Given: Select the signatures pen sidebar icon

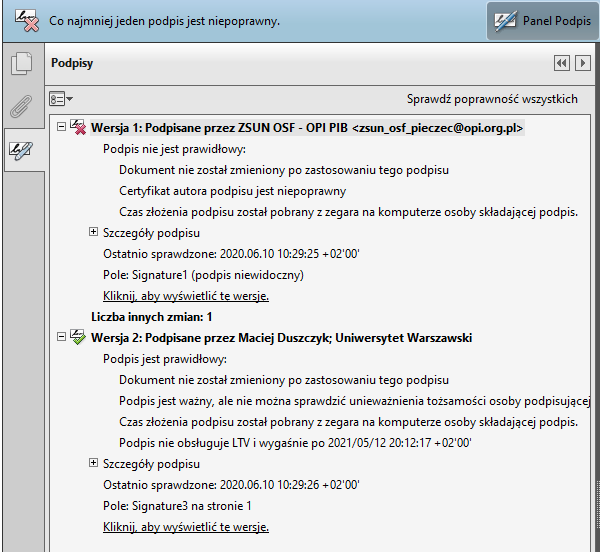Looking at the screenshot, I should click(x=21, y=150).
